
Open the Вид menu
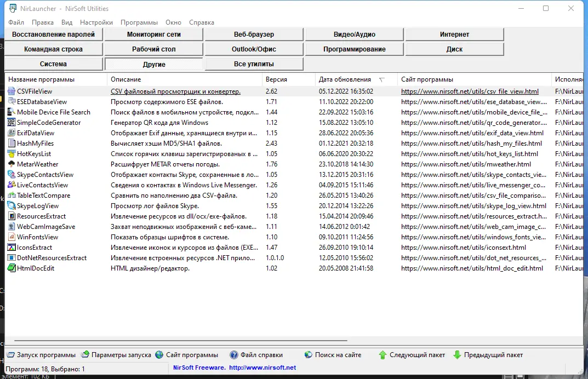pos(67,22)
